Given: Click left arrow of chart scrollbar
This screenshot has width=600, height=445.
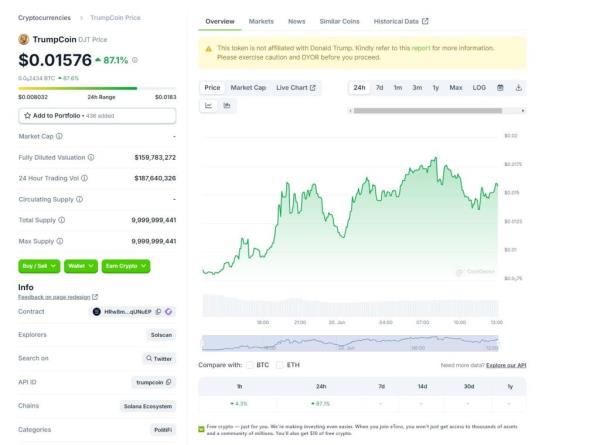Looking at the screenshot, I should pos(351,111).
